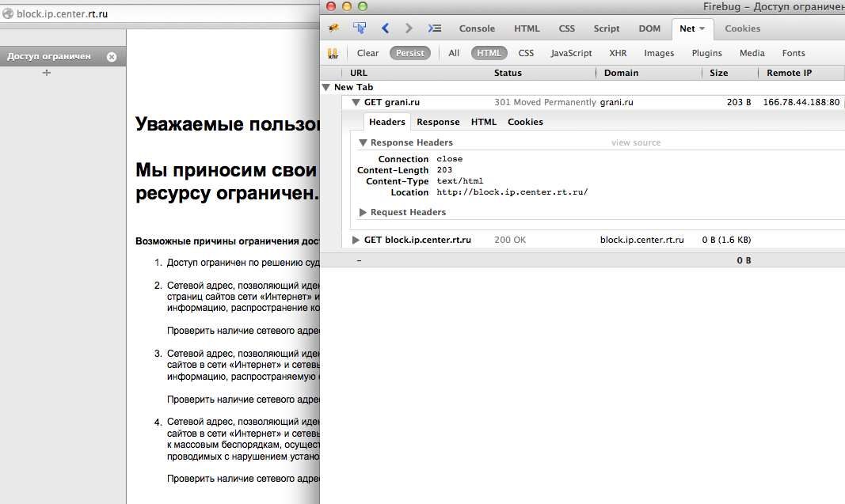Viewport: 845px width, 504px height.
Task: Expand Request Headers
Action: (x=363, y=212)
